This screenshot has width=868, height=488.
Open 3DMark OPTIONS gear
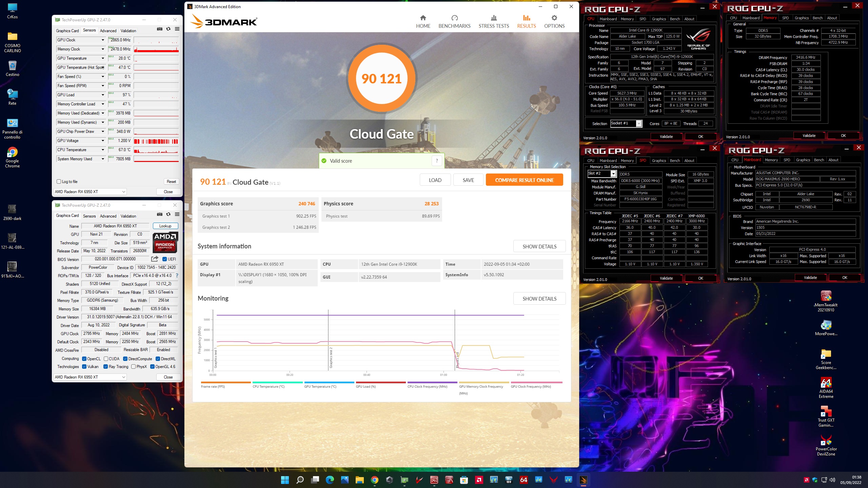click(554, 22)
